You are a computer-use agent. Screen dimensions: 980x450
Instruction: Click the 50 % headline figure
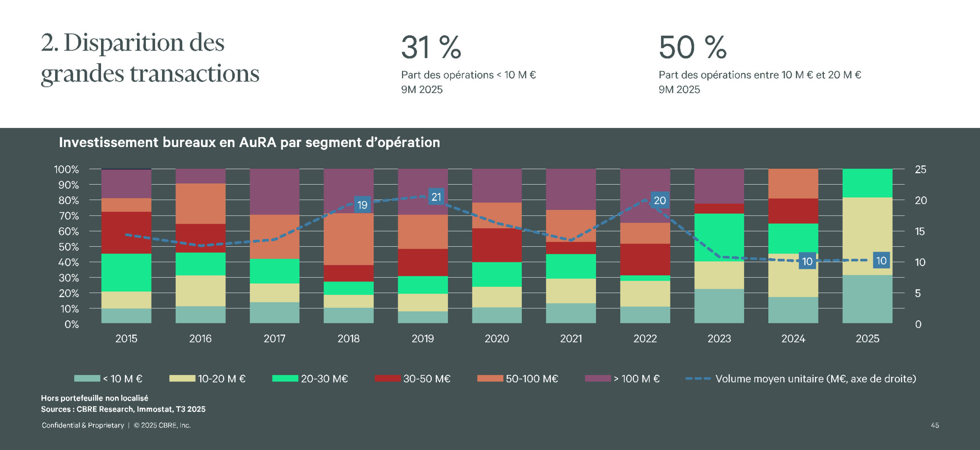692,47
